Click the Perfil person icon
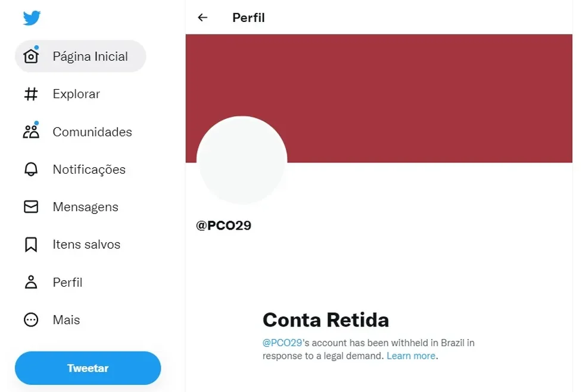The width and height of the screenshot is (586, 392). (x=31, y=282)
